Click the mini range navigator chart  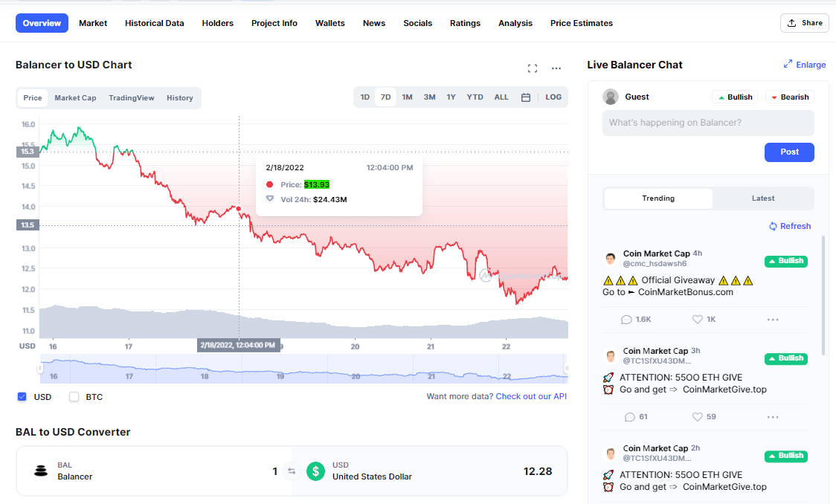click(x=303, y=369)
